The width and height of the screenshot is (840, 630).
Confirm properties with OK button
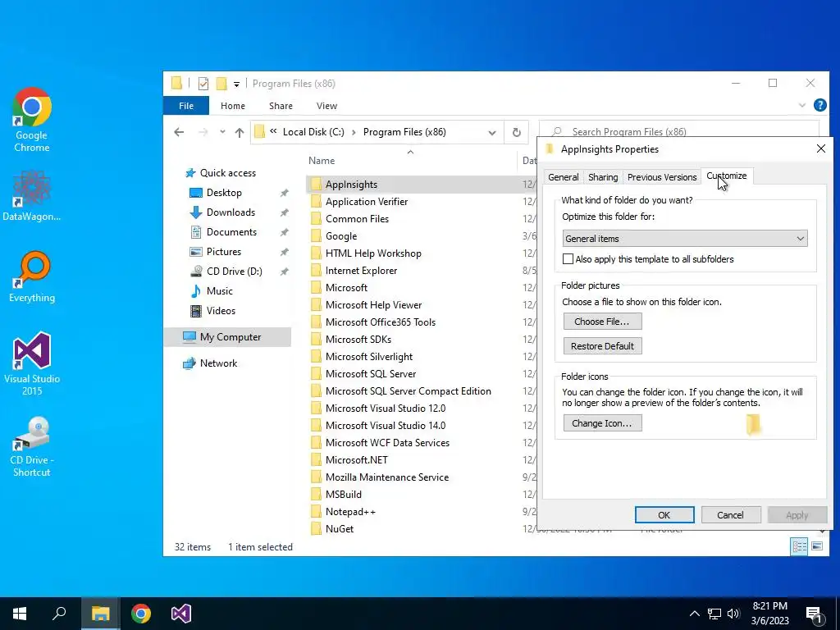click(x=664, y=515)
